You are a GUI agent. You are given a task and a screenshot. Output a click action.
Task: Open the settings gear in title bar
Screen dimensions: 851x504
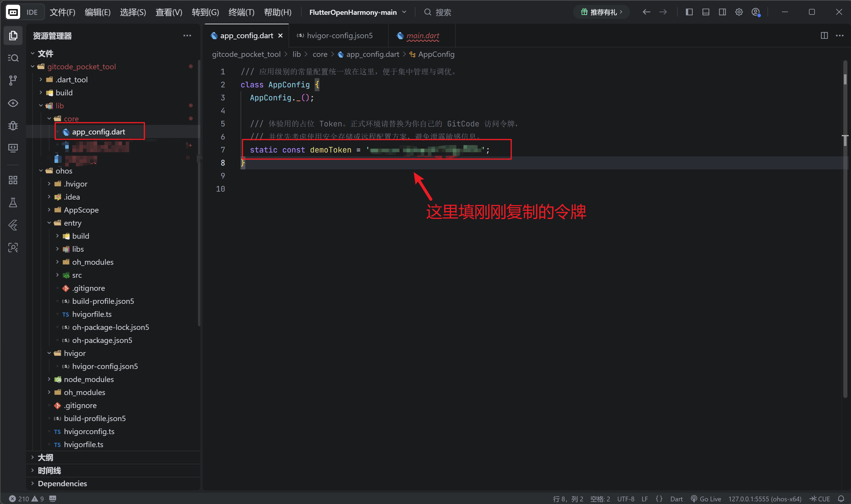(x=739, y=12)
